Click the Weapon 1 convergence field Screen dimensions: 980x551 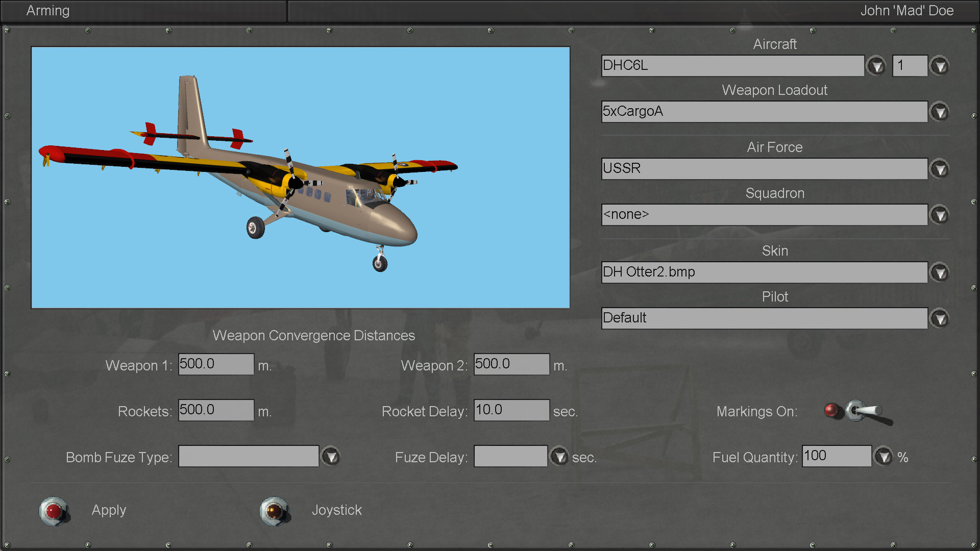pos(216,364)
